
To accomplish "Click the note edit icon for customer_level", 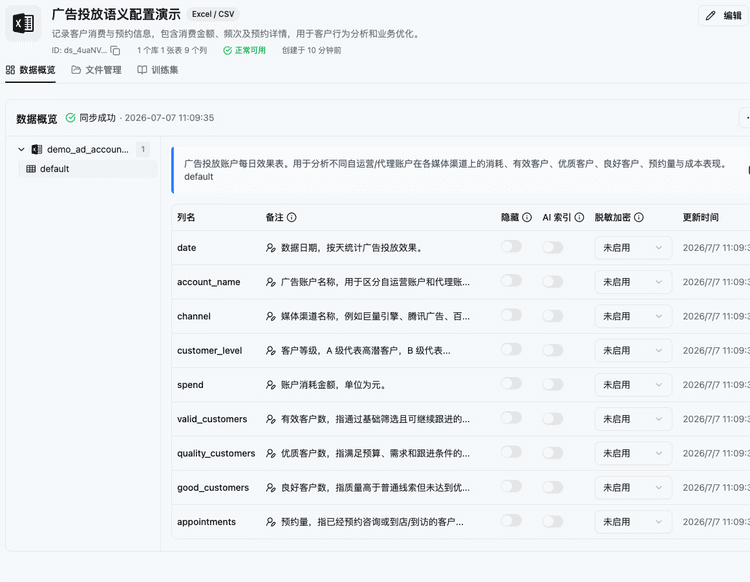I will [x=271, y=351].
